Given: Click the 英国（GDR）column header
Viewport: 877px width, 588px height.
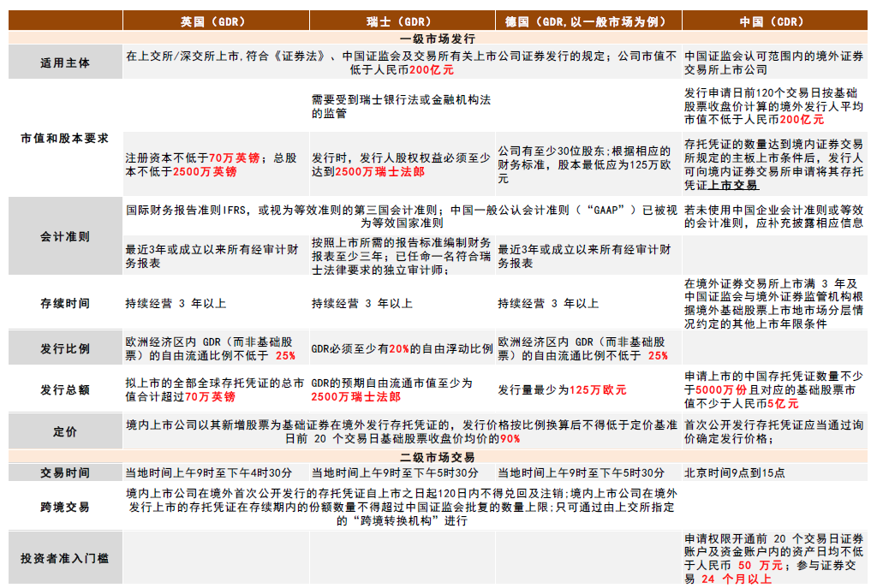Looking at the screenshot, I should (216, 21).
